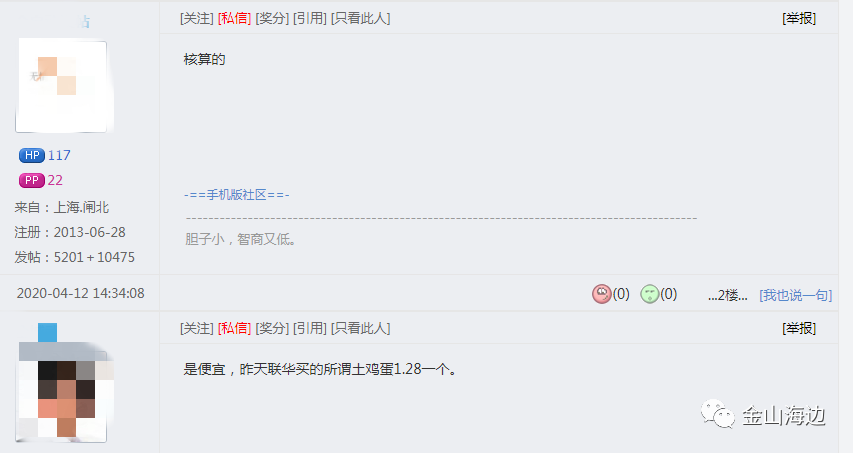Click 关注 link in second post
This screenshot has height=453, width=853.
click(197, 328)
